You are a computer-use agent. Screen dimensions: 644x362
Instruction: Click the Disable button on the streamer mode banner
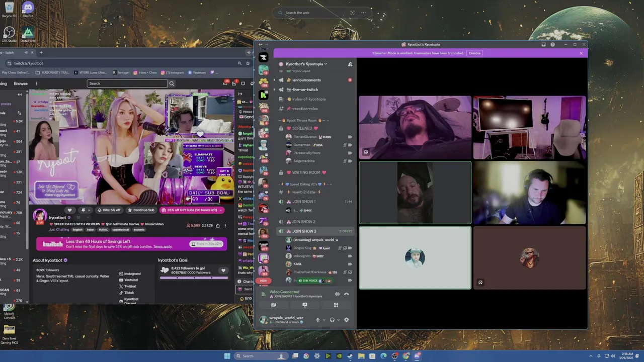point(474,53)
